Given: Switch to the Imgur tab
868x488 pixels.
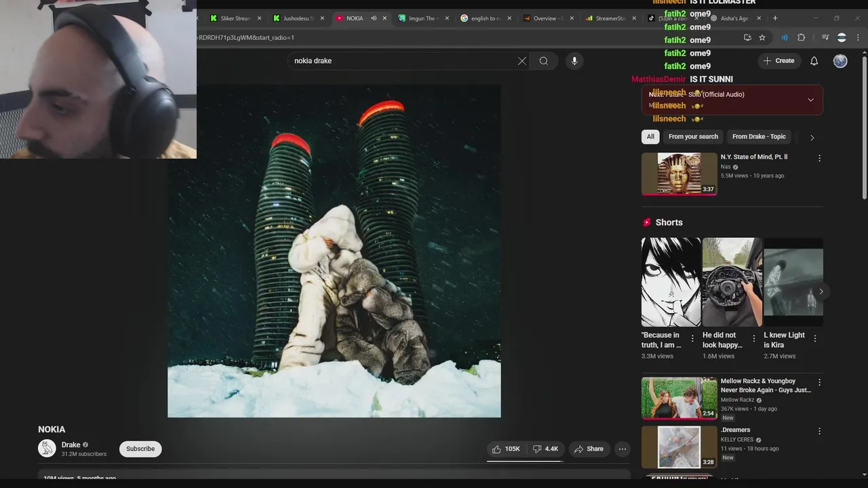Looking at the screenshot, I should pos(422,18).
